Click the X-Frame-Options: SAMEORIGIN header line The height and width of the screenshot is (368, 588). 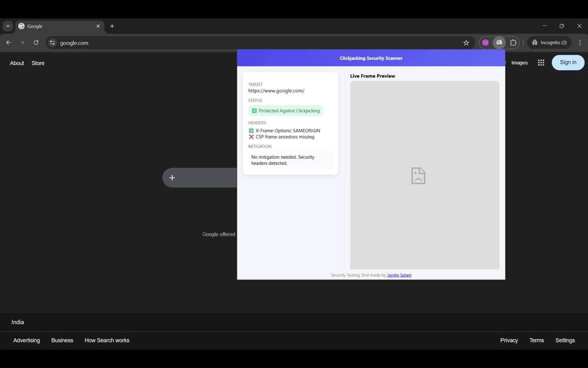point(284,131)
